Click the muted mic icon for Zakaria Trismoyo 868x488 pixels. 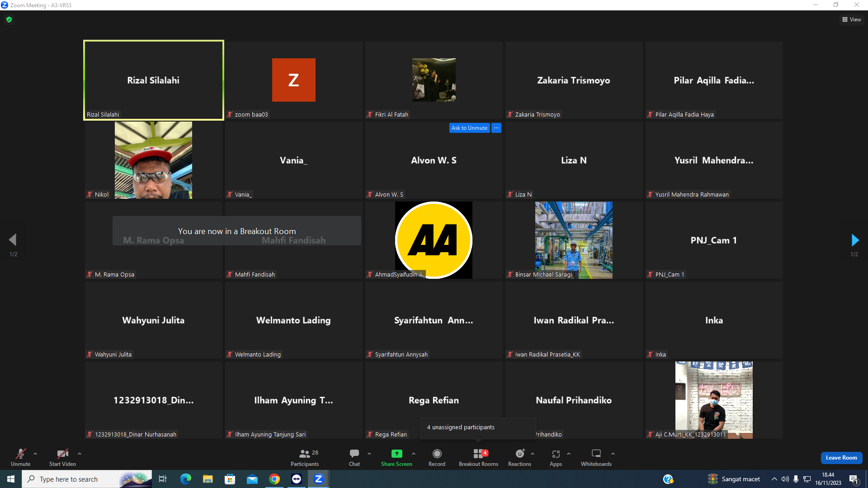[510, 114]
